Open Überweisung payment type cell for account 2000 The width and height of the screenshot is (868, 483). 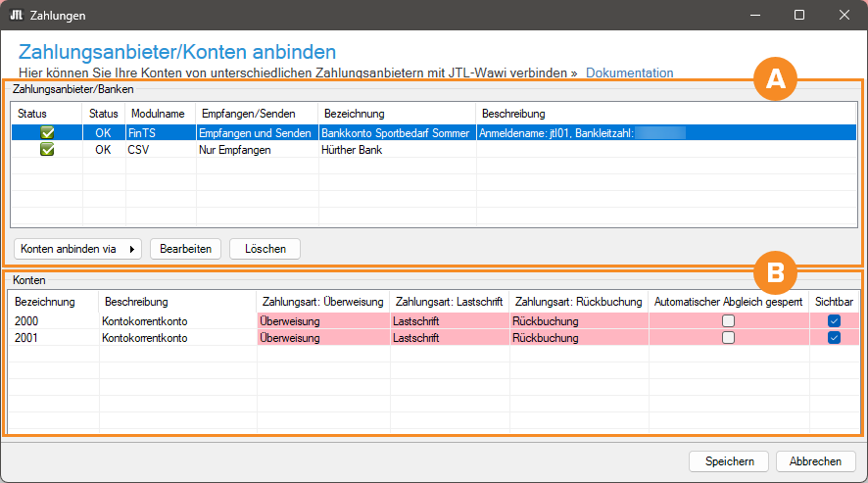[323, 321]
